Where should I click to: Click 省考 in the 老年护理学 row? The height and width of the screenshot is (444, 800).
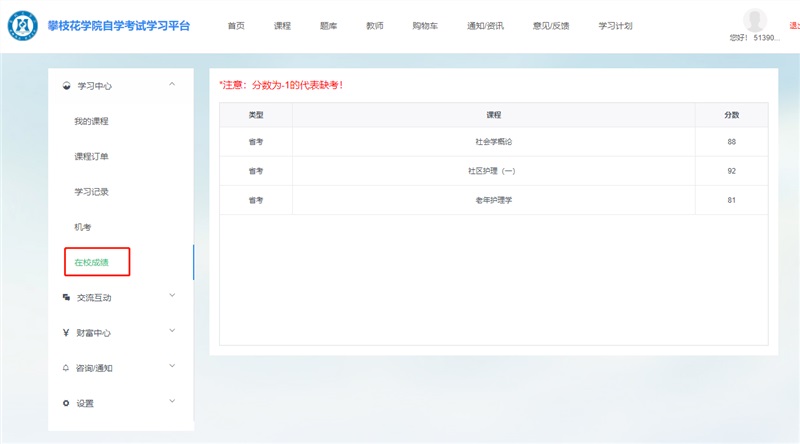pos(256,200)
